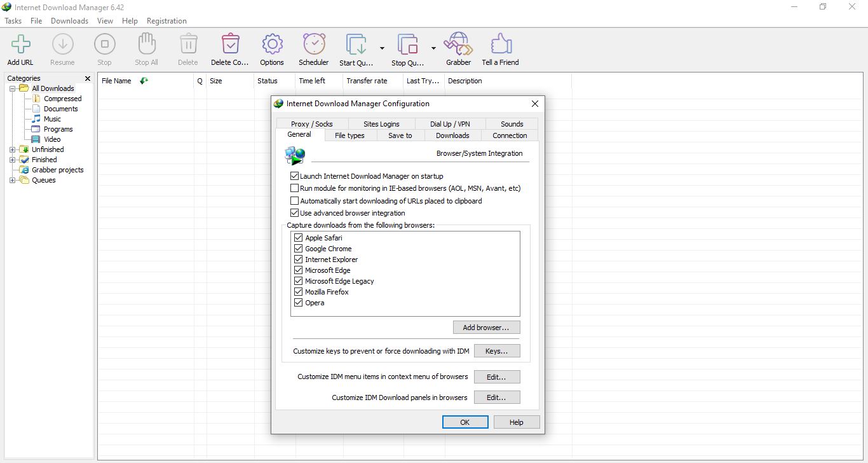Open the Downloads menu
The image size is (868, 463).
70,21
